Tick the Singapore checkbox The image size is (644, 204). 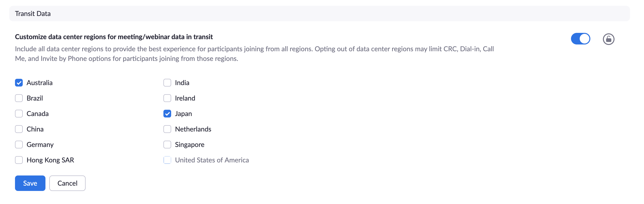[x=167, y=145]
